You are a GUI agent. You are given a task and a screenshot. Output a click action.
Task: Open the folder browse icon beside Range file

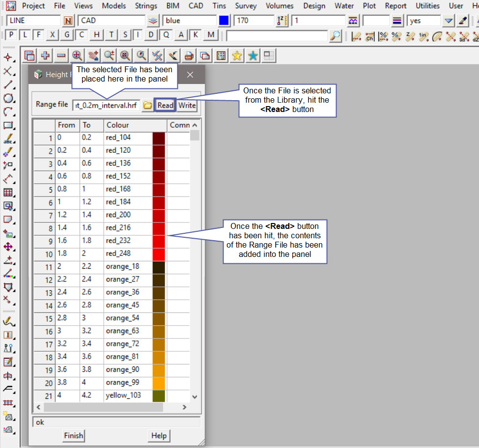(x=147, y=105)
